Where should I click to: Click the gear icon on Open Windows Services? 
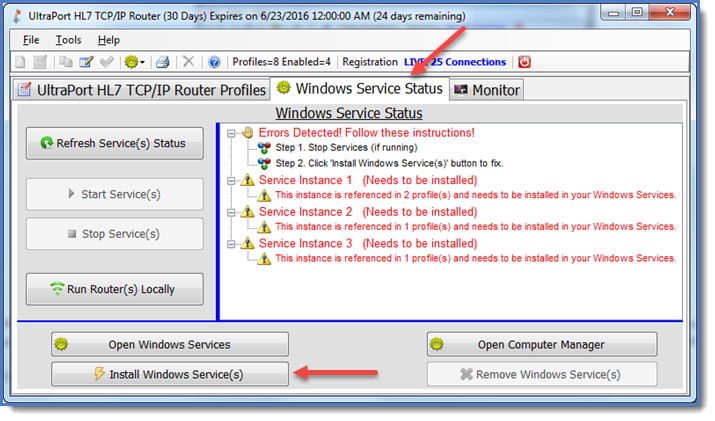pos(61,344)
